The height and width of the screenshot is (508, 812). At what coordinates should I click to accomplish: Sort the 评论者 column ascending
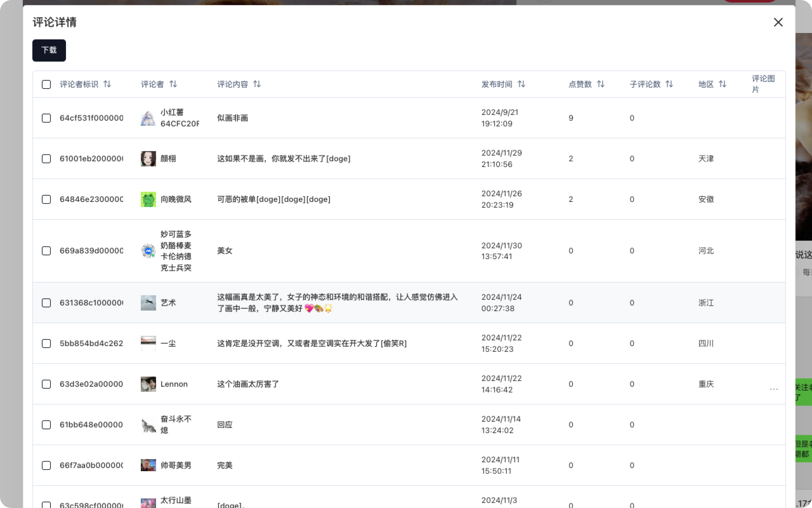point(173,84)
